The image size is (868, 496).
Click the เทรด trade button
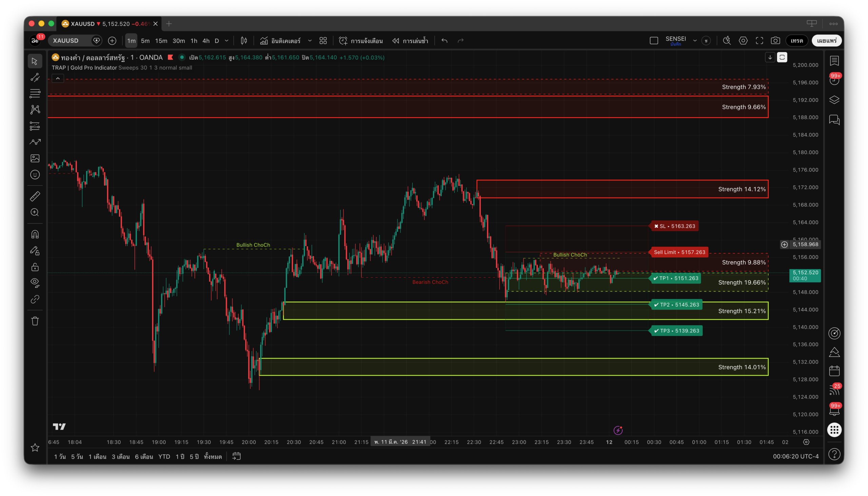click(796, 41)
